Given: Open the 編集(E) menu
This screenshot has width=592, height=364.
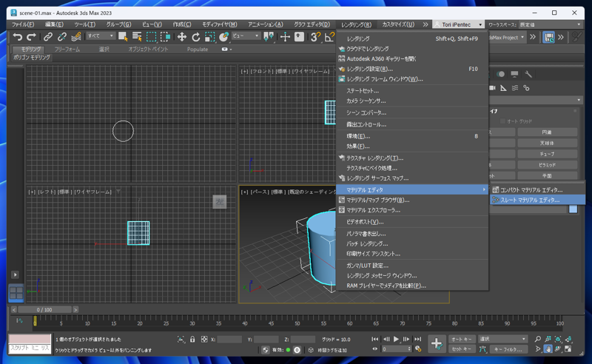Looking at the screenshot, I should (54, 24).
